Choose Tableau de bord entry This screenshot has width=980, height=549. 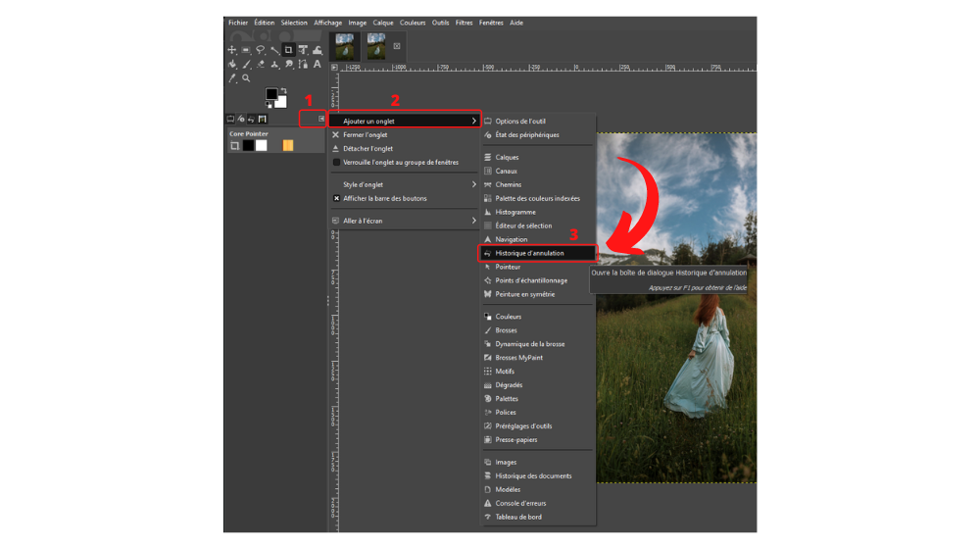click(x=537, y=517)
